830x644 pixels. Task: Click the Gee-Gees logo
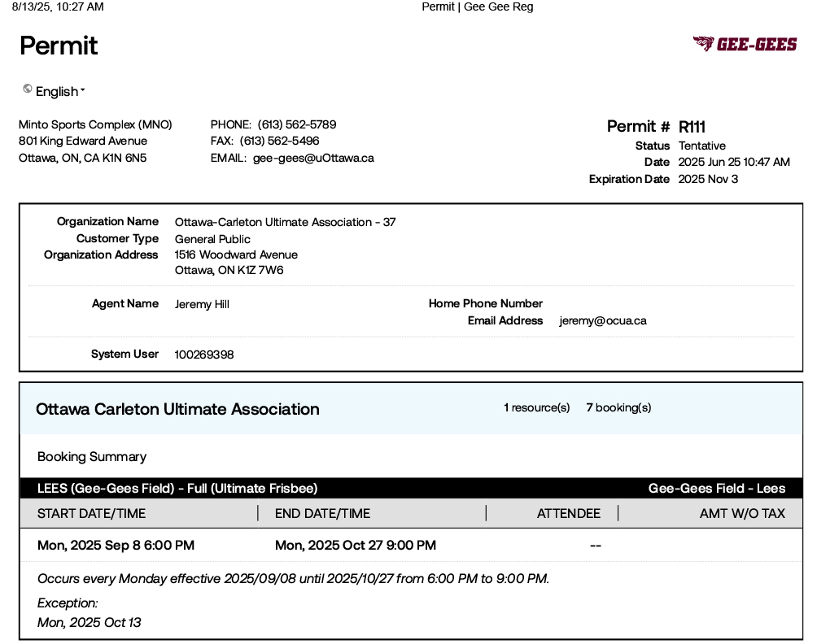[745, 44]
